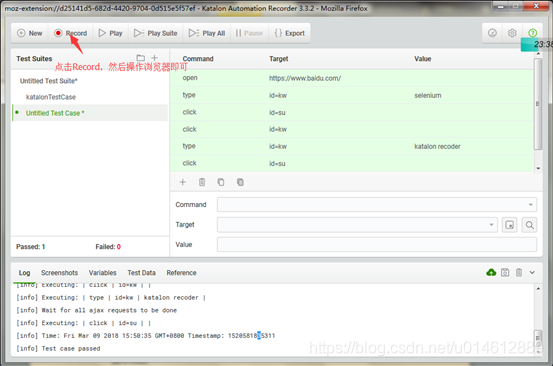Play the current test case
The width and height of the screenshot is (553, 366).
(110, 33)
